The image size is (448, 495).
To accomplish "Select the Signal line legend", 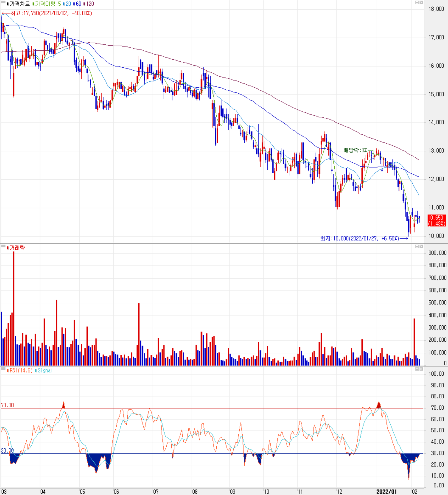I will click(x=44, y=371).
